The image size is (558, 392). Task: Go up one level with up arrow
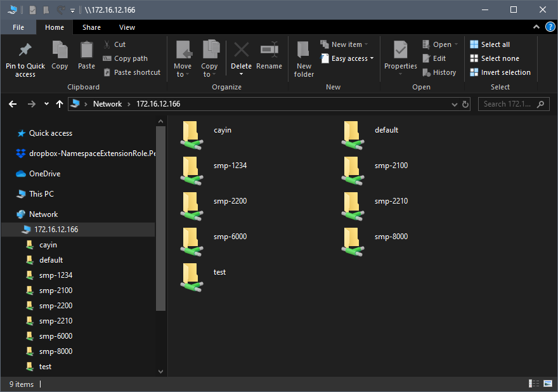point(60,104)
